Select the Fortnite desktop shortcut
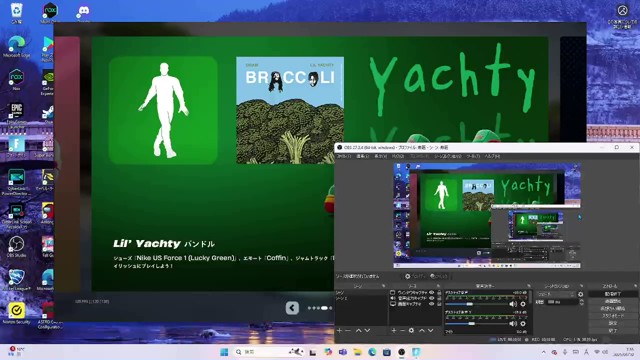Screen dimensions: 640x360 pyautogui.click(x=16, y=147)
